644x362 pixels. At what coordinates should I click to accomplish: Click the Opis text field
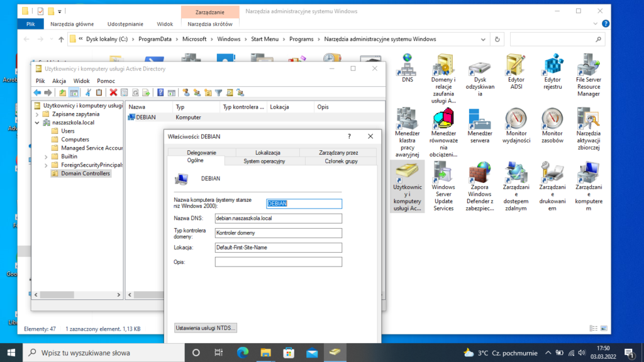[278, 262]
